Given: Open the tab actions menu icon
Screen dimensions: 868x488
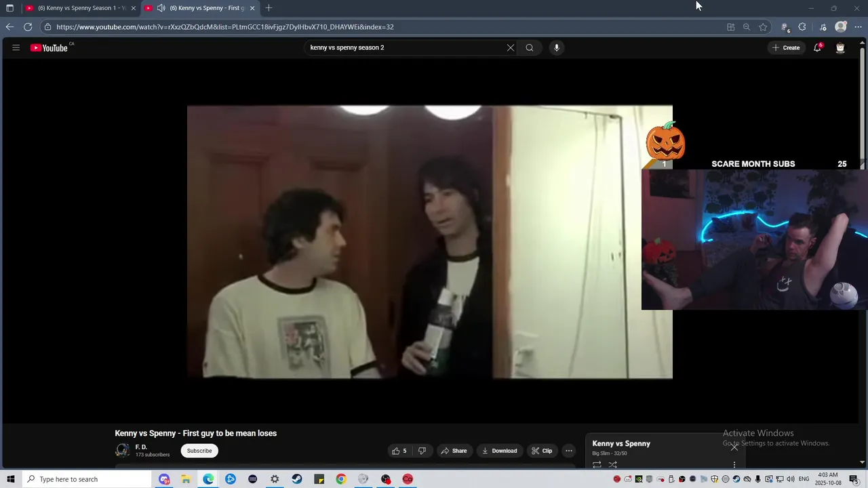Looking at the screenshot, I should (9, 8).
